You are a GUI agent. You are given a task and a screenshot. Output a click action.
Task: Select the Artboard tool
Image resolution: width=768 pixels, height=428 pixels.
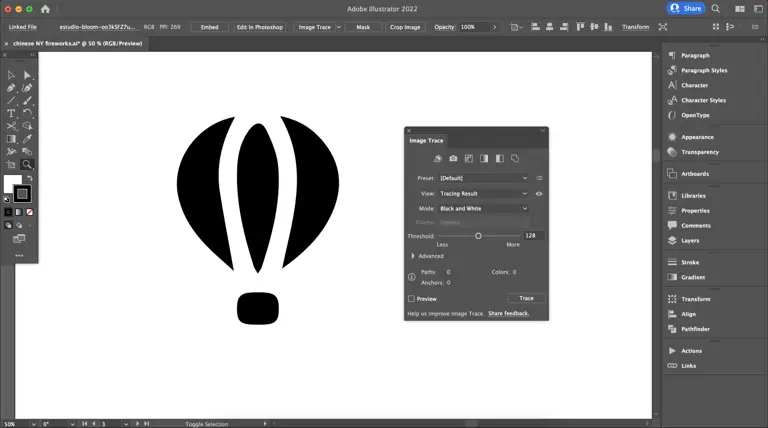[11, 165]
